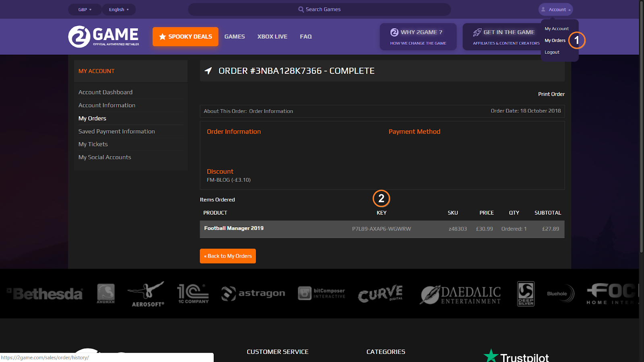Click the Bluehole publisher logo

(561, 294)
